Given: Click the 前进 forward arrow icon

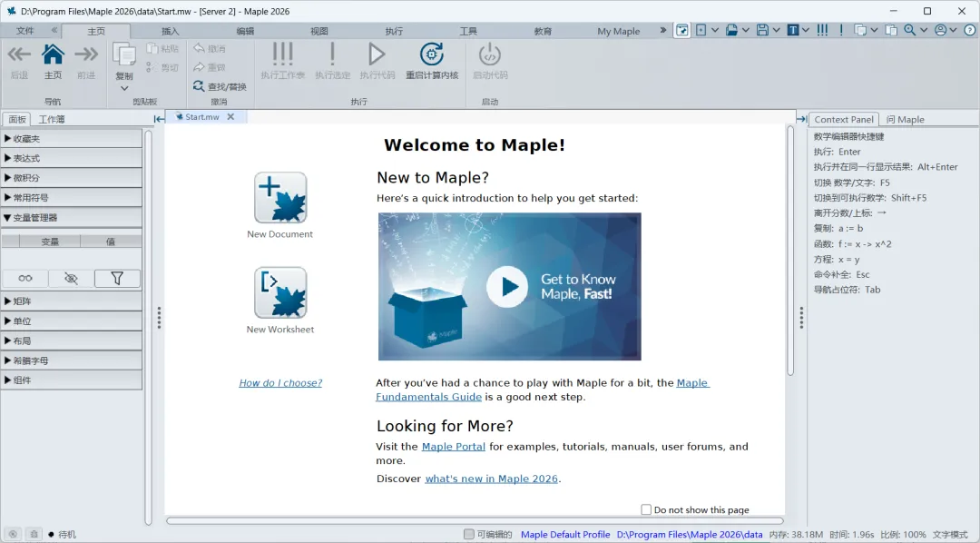Looking at the screenshot, I should (86, 54).
